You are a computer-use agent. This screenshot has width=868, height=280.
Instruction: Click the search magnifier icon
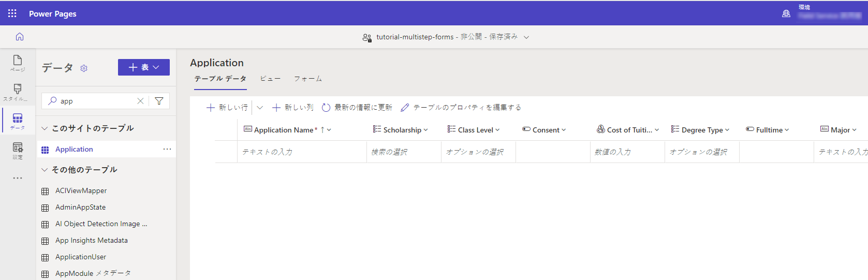click(x=52, y=101)
